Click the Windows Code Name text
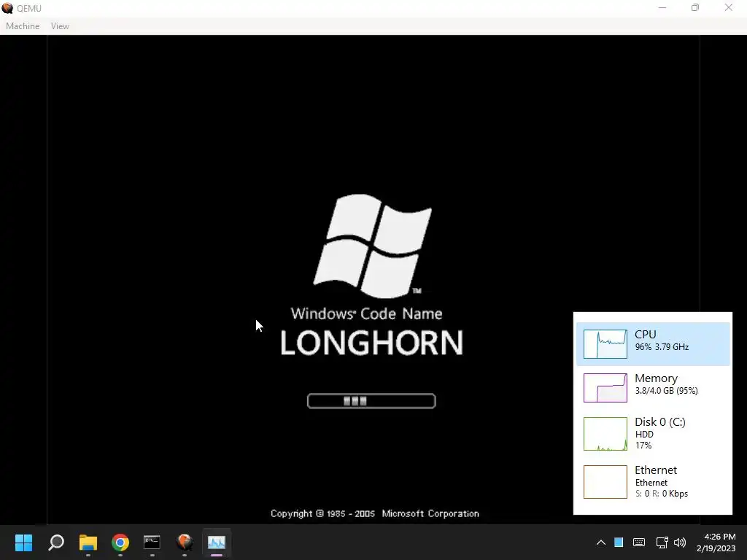 point(366,314)
